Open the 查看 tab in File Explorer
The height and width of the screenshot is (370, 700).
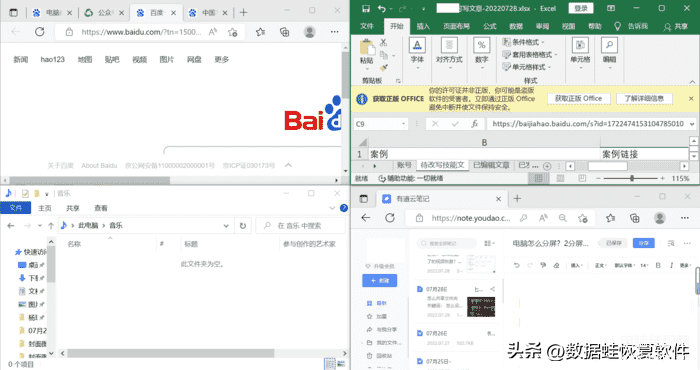[x=101, y=208]
